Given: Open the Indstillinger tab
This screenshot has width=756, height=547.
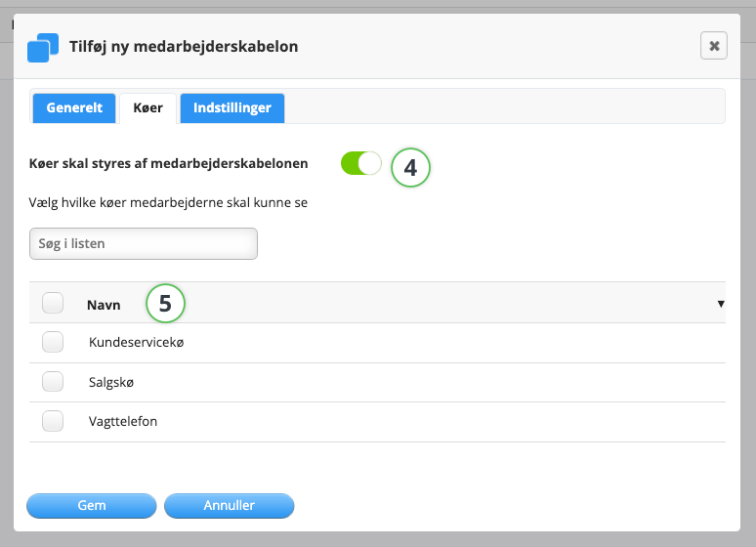Looking at the screenshot, I should [232, 107].
